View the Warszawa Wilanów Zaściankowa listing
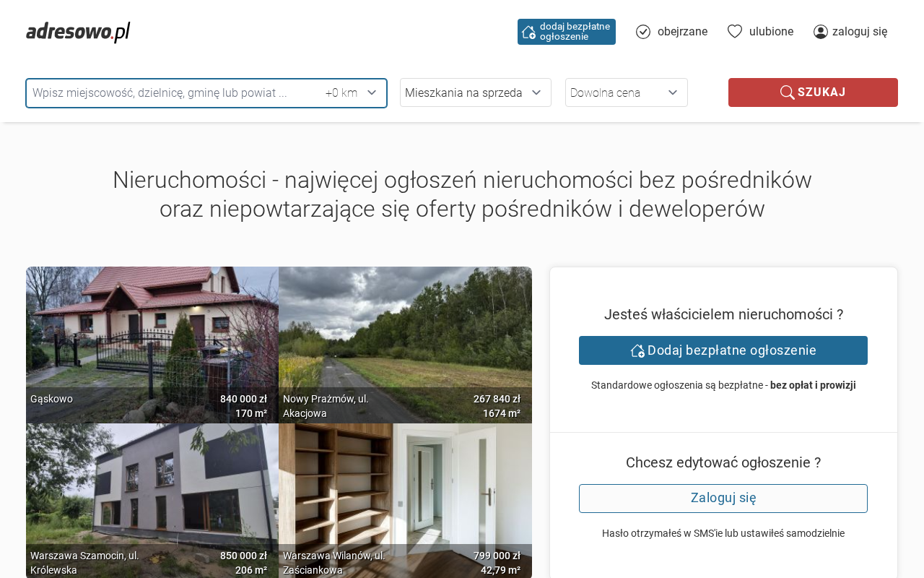 [x=405, y=491]
